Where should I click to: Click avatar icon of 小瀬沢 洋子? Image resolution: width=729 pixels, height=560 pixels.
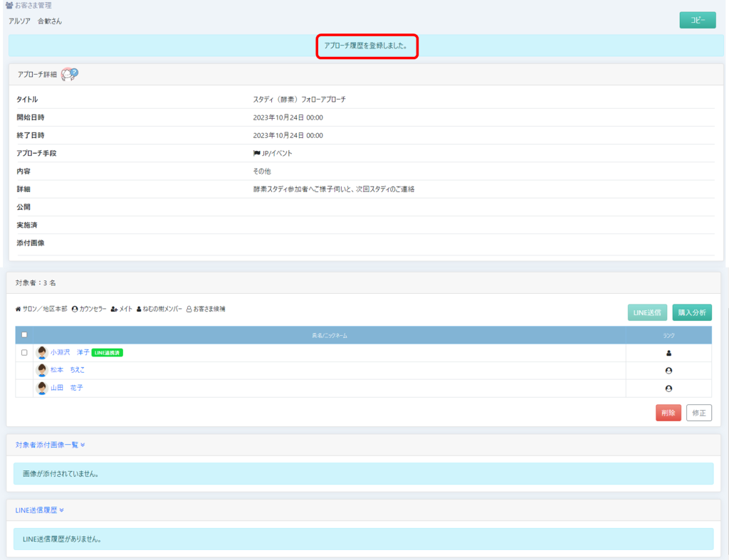point(42,352)
